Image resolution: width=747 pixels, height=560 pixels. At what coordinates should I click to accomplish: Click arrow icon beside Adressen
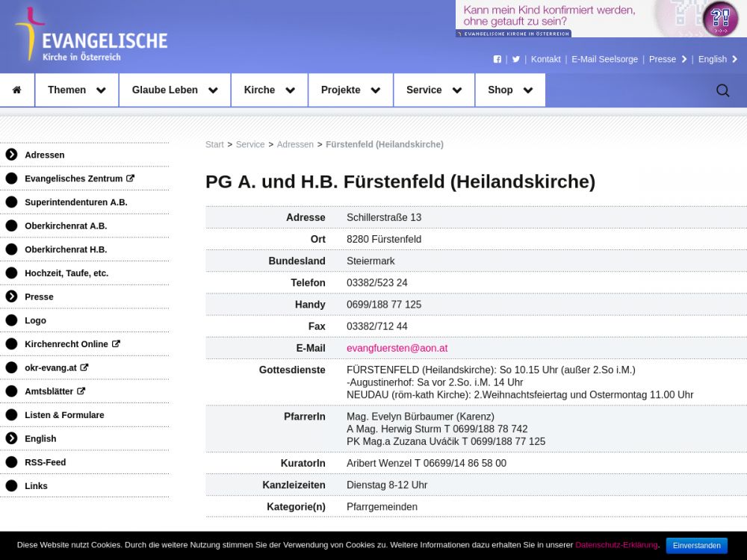pyautogui.click(x=11, y=155)
